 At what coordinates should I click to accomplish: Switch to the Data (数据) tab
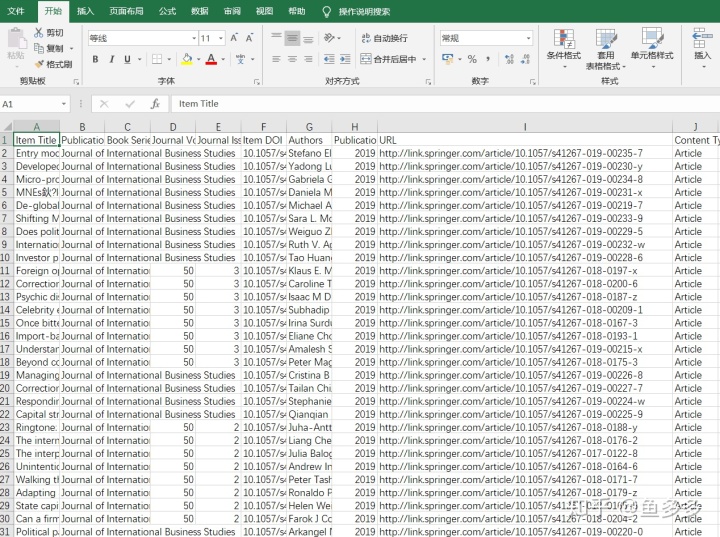199,11
